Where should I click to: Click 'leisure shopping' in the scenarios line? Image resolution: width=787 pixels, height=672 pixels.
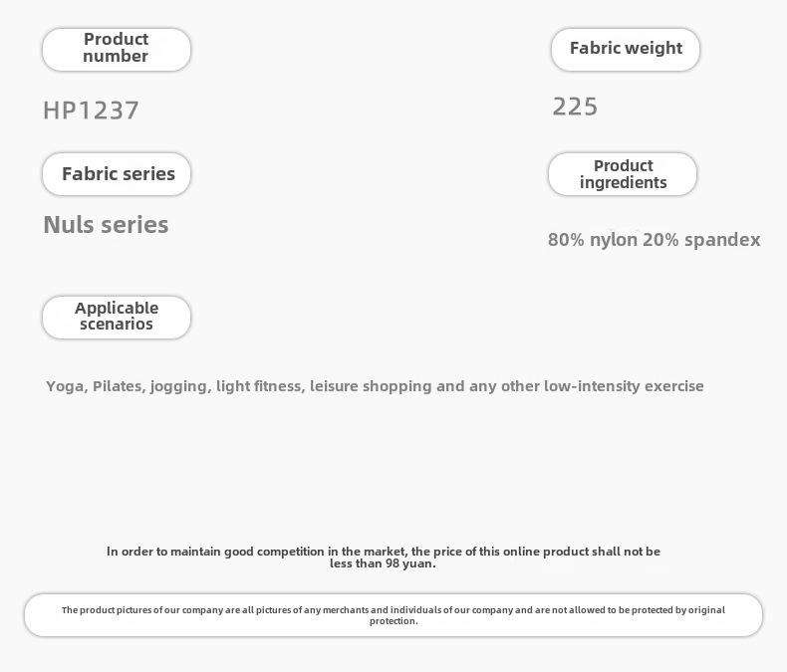[371, 386]
